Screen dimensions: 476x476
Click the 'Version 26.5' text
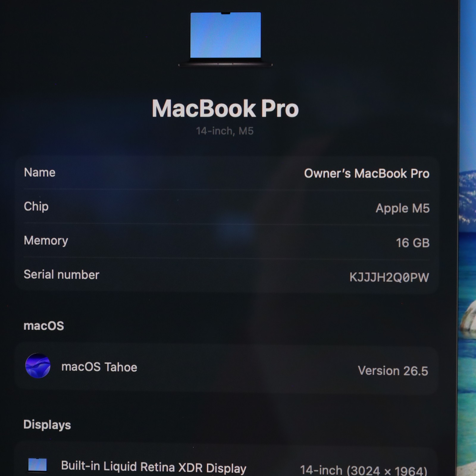[x=393, y=371]
